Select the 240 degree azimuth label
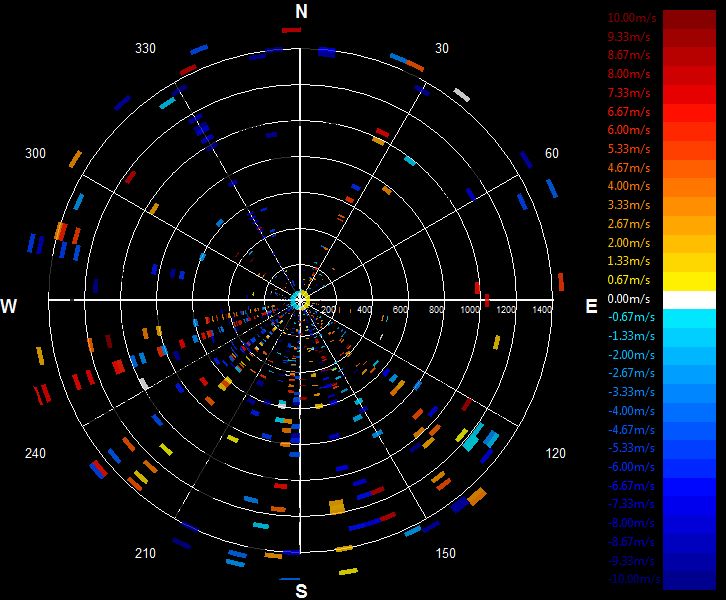Screen dimensions: 726x600 point(35,453)
